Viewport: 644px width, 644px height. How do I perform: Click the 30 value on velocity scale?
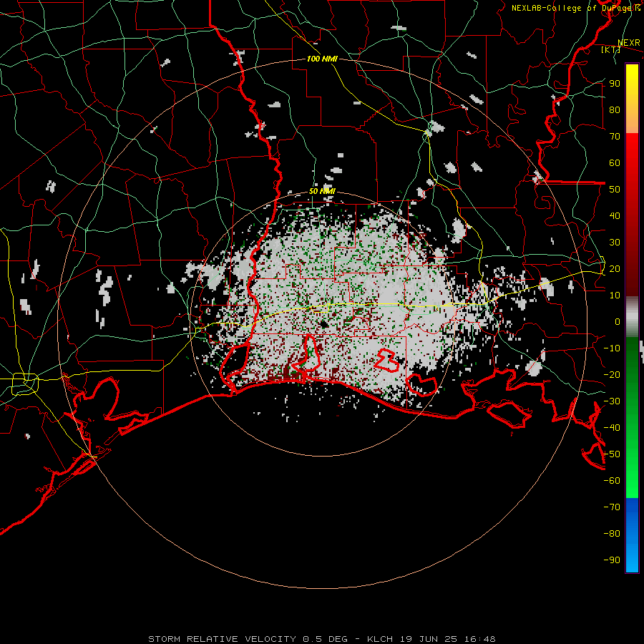click(x=615, y=243)
